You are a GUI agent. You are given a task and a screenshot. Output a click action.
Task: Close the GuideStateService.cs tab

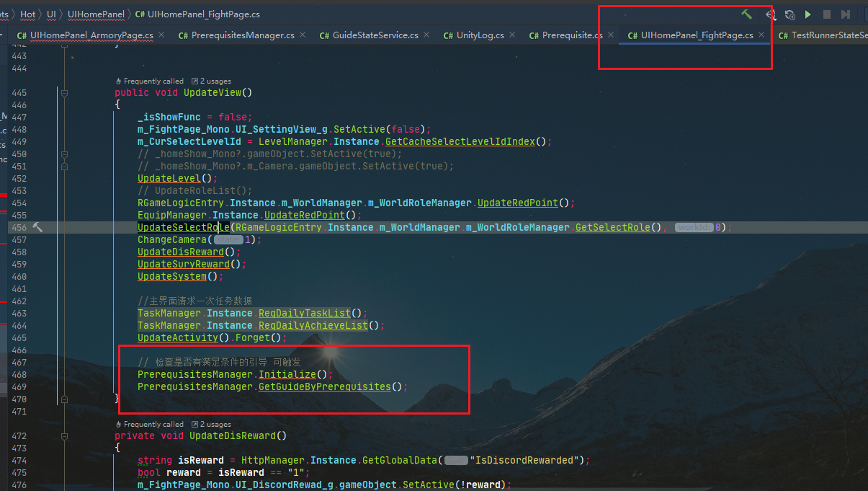(426, 35)
